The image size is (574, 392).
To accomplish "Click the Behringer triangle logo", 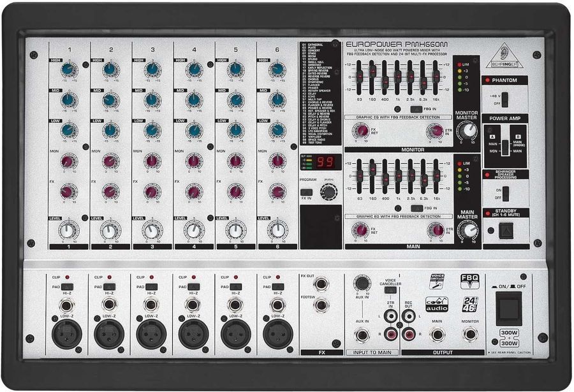I will 504,55.
